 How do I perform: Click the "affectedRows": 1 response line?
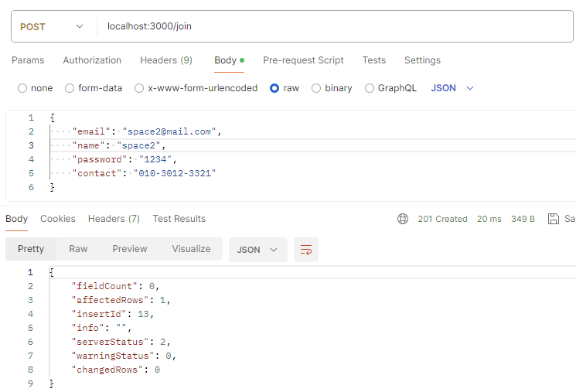[121, 300]
